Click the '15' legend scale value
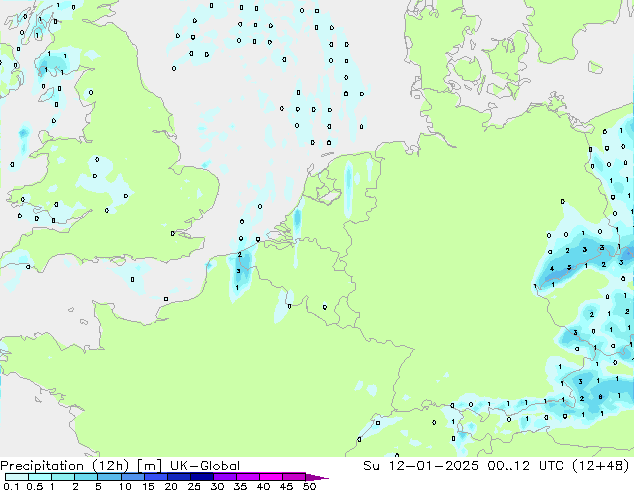 [148, 486]
